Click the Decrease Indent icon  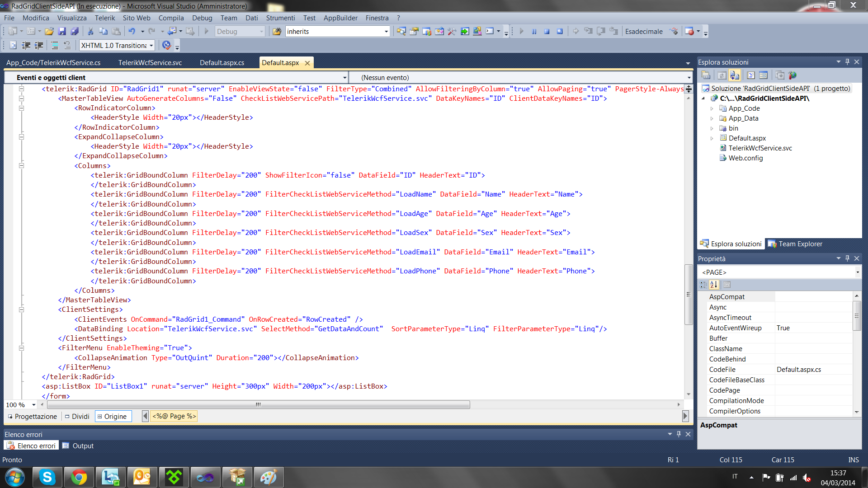point(26,45)
